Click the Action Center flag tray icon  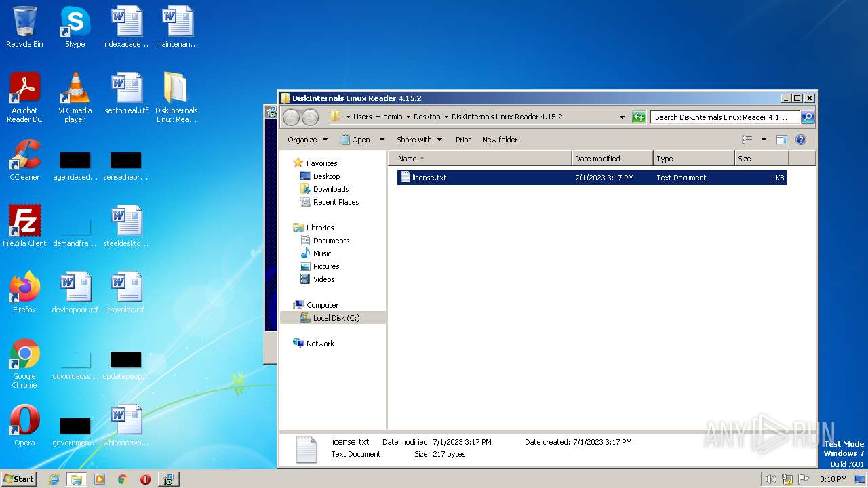click(804, 479)
